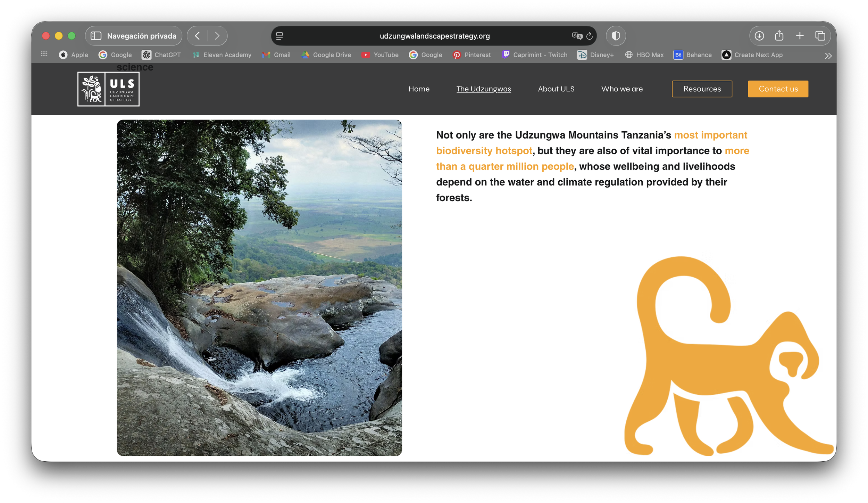868x503 pixels.
Task: Open the YouTube bookmark
Action: 380,55
